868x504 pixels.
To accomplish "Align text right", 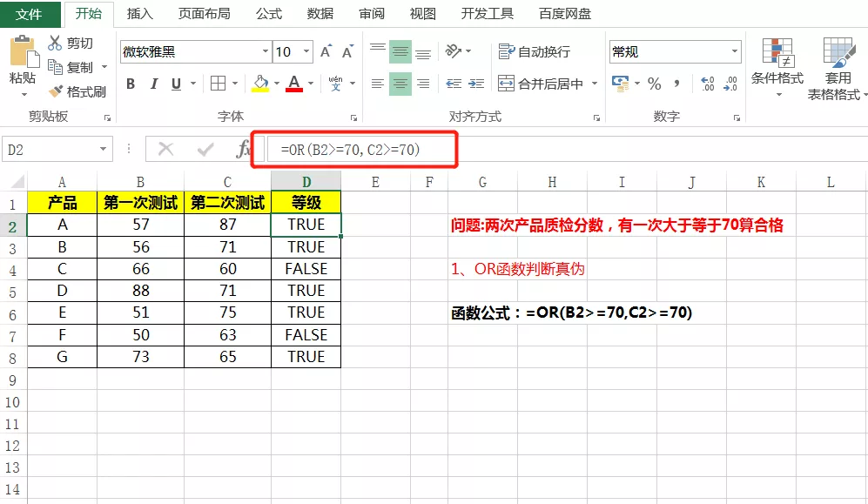I will point(423,84).
